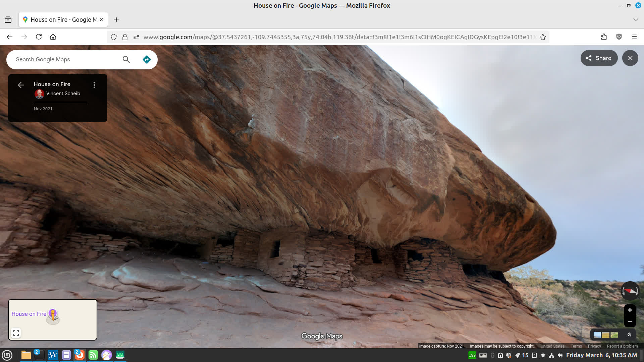644x362 pixels.
Task: Click the Share button
Action: (599, 58)
